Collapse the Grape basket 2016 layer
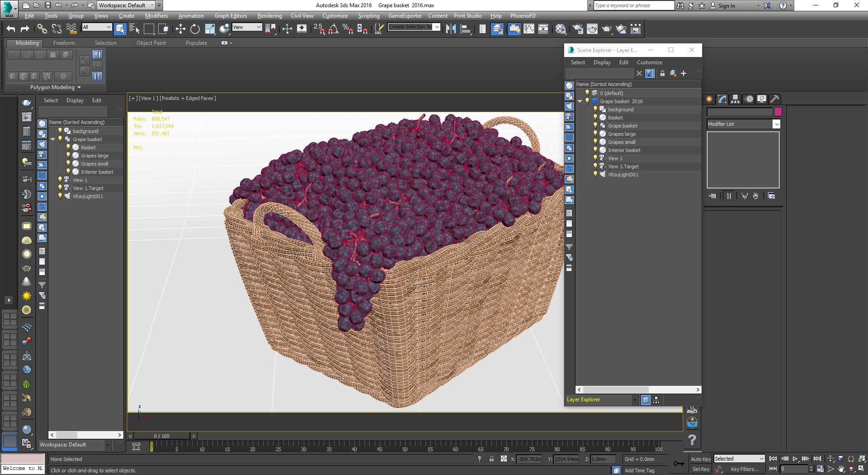 580,101
